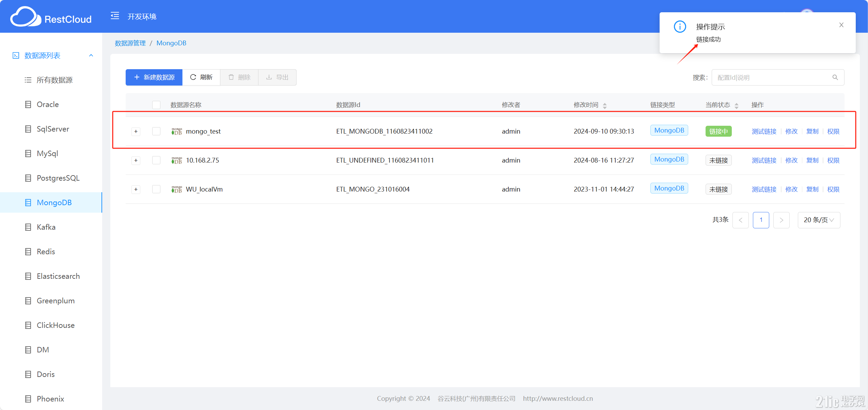868x410 pixels.
Task: Click the list icon beside 所有数据源
Action: pos(28,80)
